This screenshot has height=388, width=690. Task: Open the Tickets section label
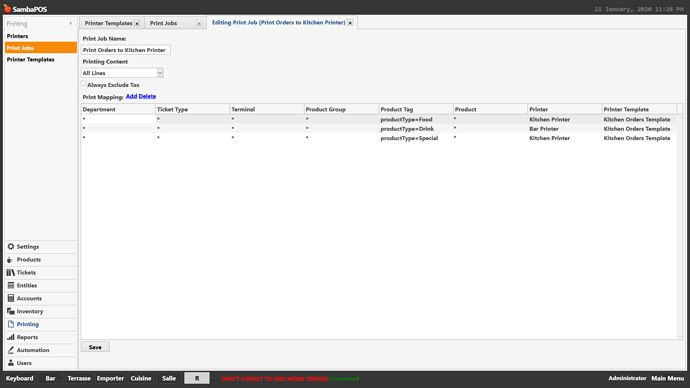pos(26,273)
